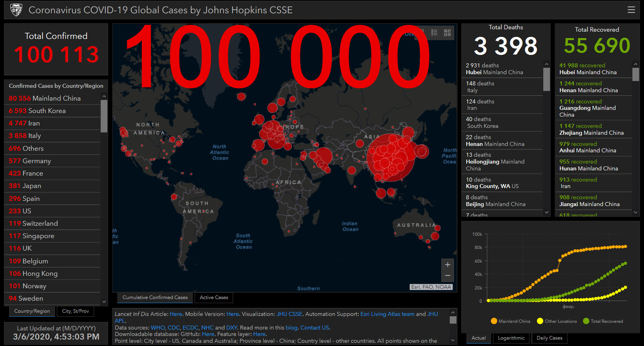Select 117 Singapore row
Image resolution: width=644 pixels, height=346 pixels.
(x=52, y=236)
